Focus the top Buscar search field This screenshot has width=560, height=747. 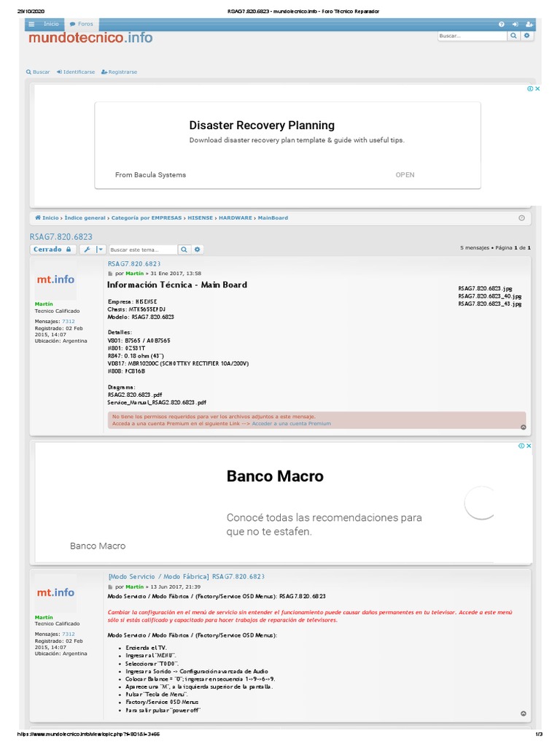click(472, 36)
